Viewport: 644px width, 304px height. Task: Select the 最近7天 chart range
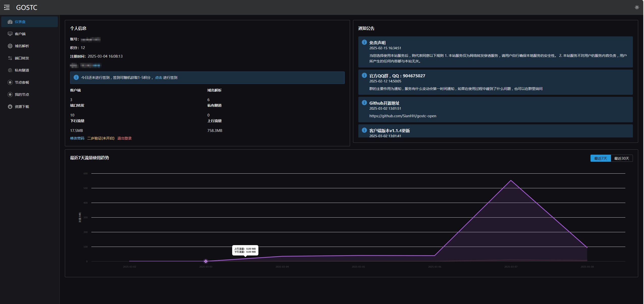coord(600,158)
